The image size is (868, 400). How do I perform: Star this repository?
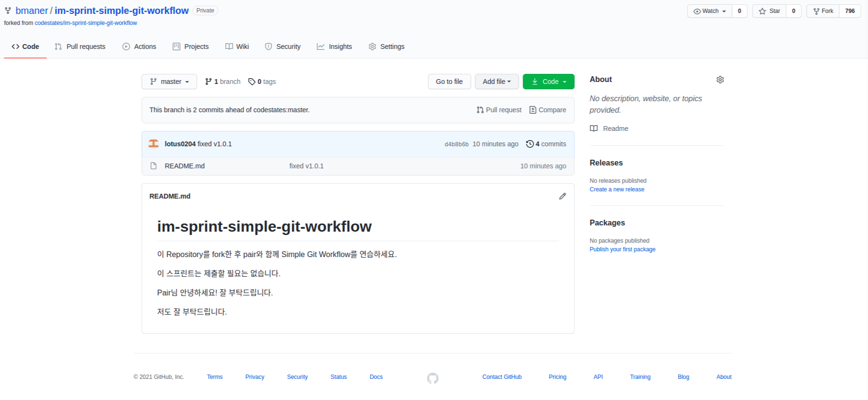click(769, 11)
